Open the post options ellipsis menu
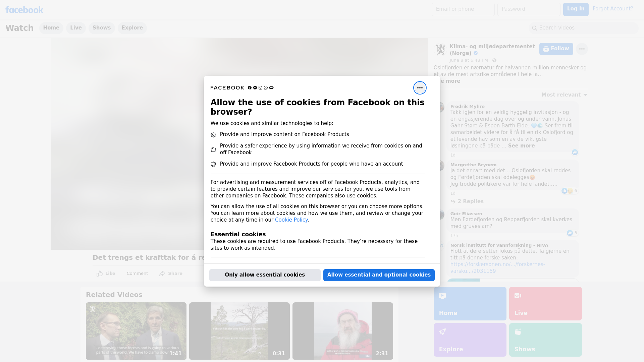This screenshot has width=644, height=362. [x=582, y=49]
